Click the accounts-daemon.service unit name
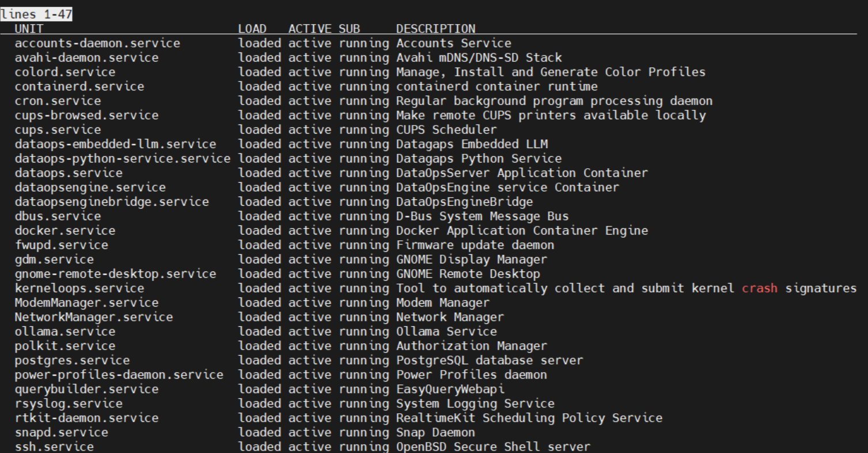Image resolution: width=868 pixels, height=453 pixels. [x=97, y=43]
